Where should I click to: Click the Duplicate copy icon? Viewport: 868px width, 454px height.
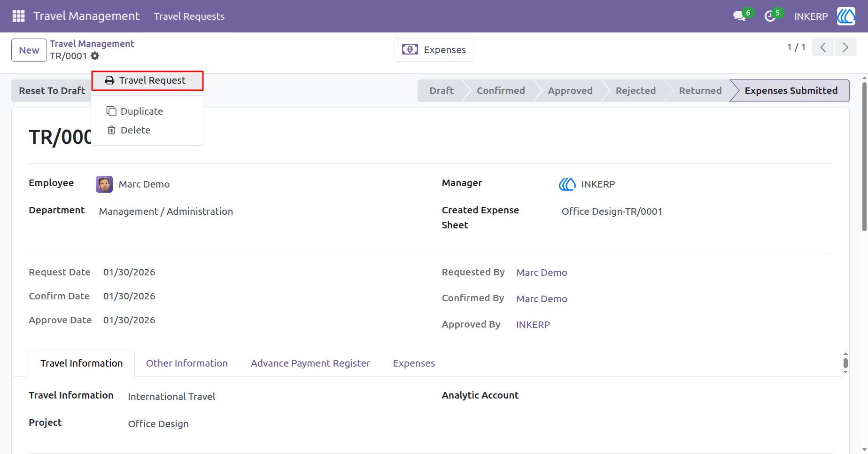tap(111, 111)
